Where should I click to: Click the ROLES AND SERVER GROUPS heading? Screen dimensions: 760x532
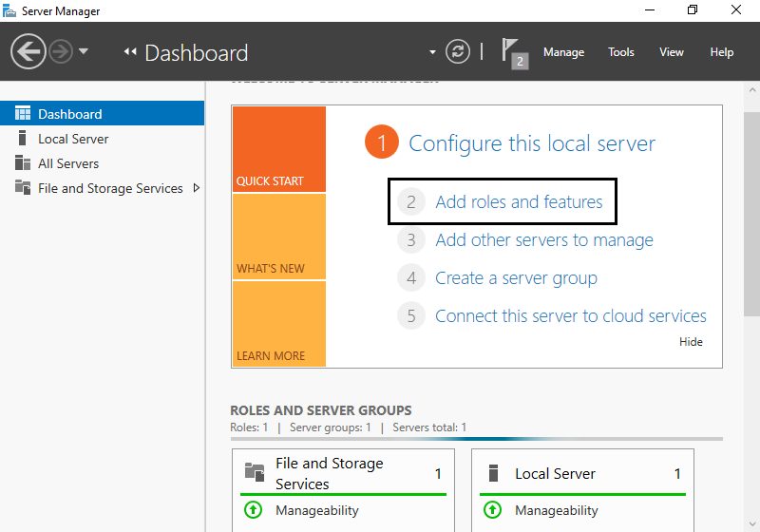321,410
